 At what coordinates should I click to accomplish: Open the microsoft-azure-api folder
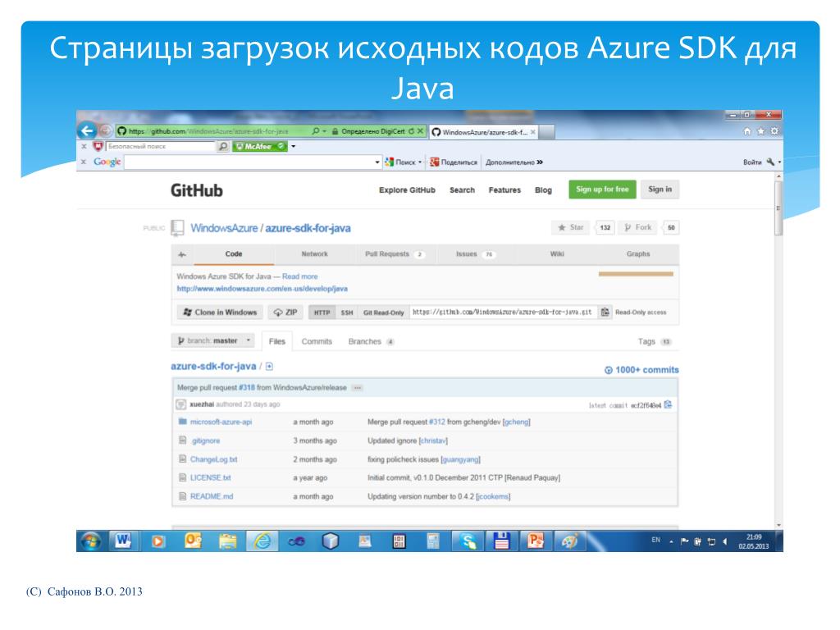click(221, 422)
